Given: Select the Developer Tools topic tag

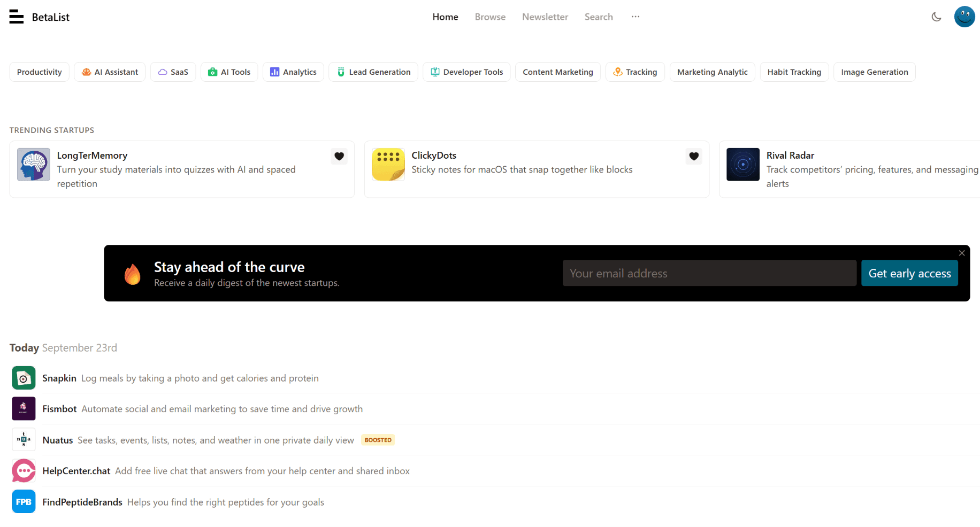Looking at the screenshot, I should pyautogui.click(x=466, y=72).
